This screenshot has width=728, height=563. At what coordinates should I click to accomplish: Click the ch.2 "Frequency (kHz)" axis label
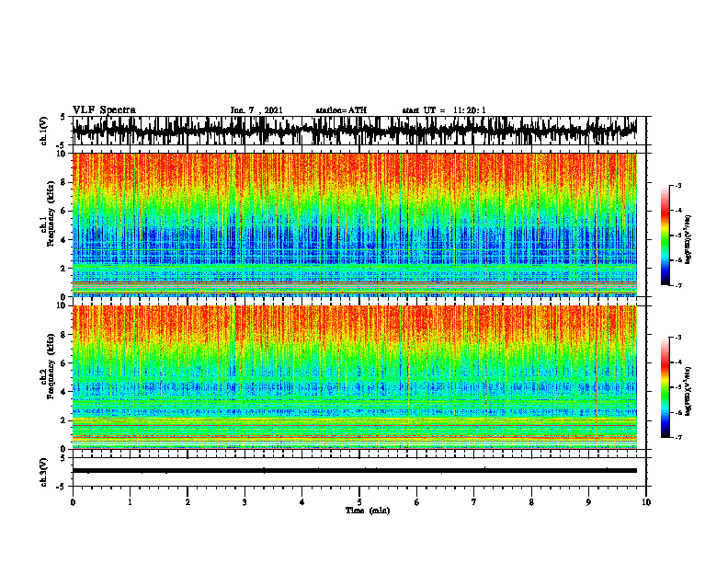coord(51,366)
